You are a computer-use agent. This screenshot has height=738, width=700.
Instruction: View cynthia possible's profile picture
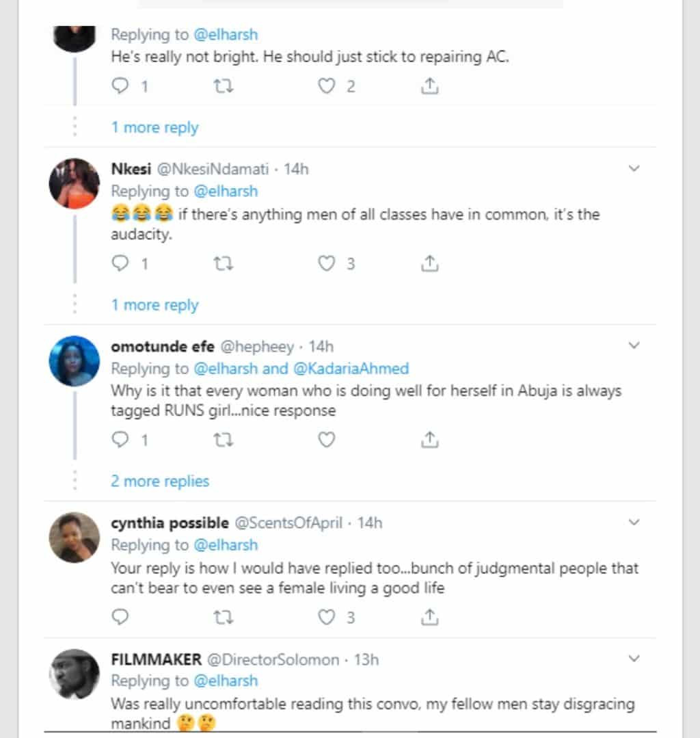pyautogui.click(x=75, y=537)
